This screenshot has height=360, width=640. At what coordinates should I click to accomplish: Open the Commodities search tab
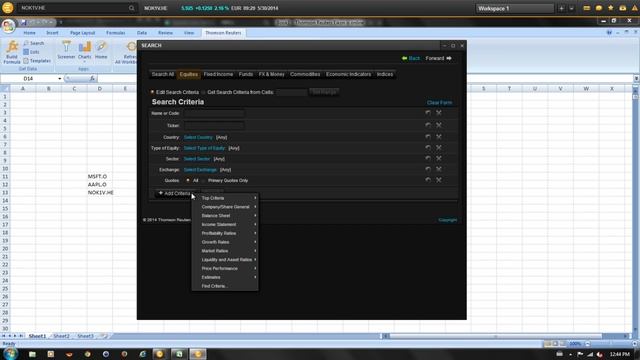(x=305, y=74)
